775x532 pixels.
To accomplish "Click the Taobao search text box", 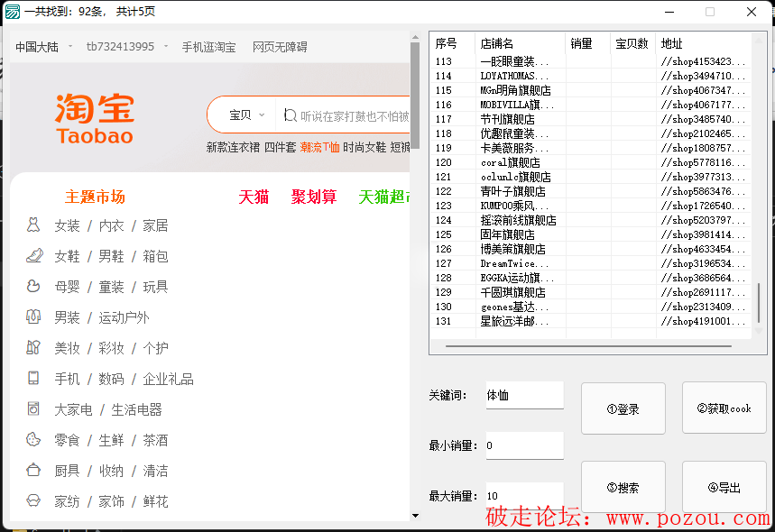I will (355, 115).
